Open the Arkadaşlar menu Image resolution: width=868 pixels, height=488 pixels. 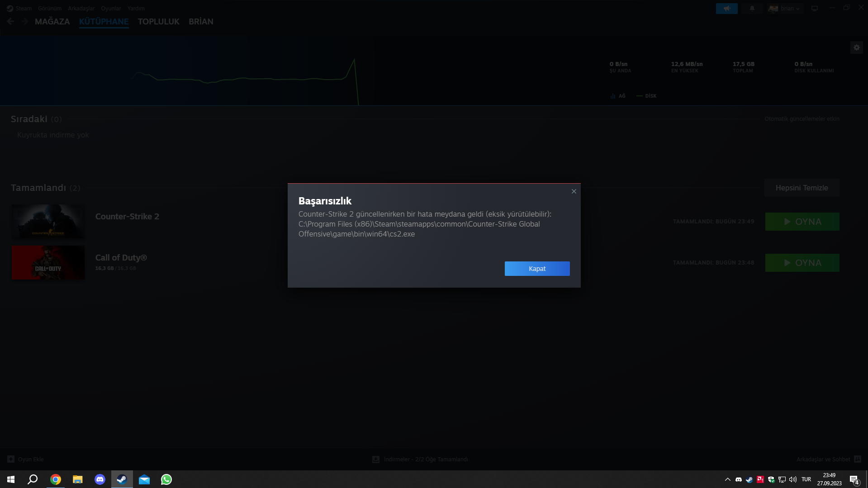tap(81, 8)
